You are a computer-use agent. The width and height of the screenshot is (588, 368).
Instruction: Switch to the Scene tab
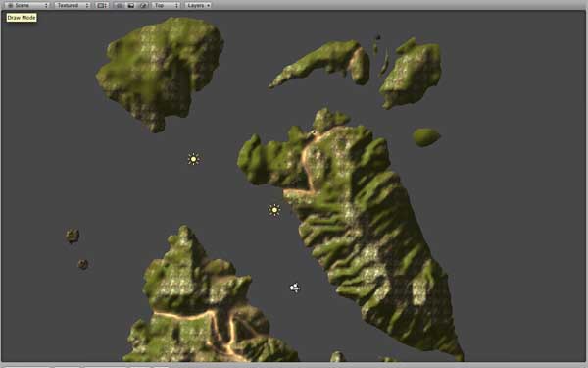[x=26, y=5]
